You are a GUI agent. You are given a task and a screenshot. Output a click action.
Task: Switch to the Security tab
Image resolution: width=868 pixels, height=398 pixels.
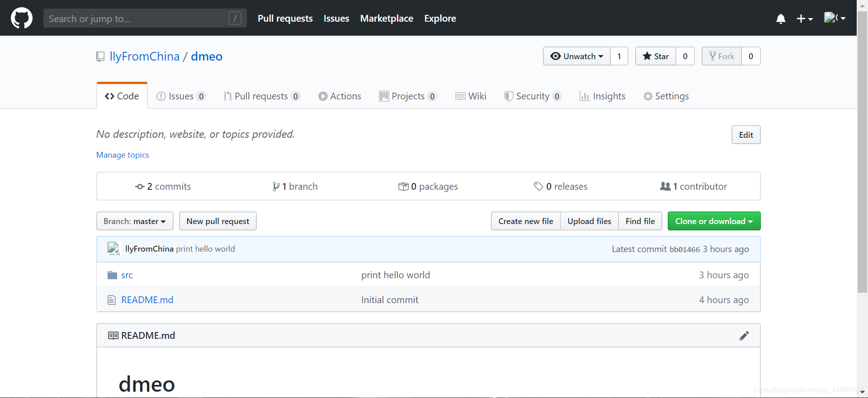533,96
